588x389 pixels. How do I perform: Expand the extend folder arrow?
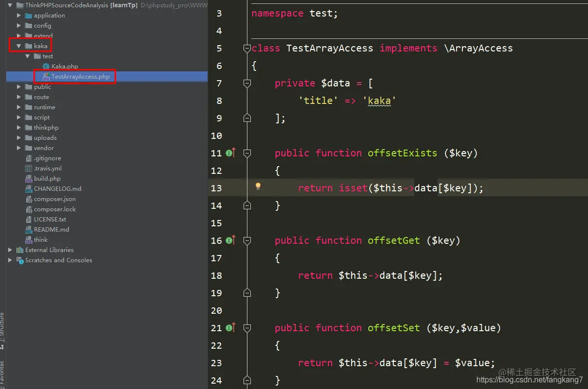coord(19,36)
